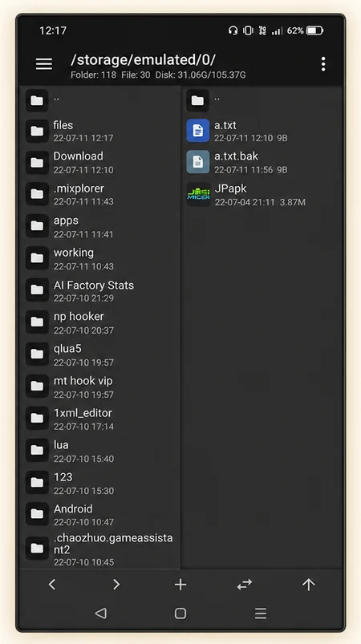Viewport: 361px width, 644px height.
Task: Swap panes with the double-arrow icon
Action: click(x=245, y=585)
